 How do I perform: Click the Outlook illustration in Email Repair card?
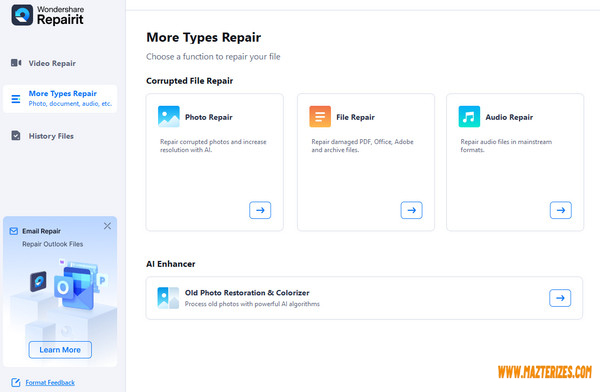click(x=75, y=287)
